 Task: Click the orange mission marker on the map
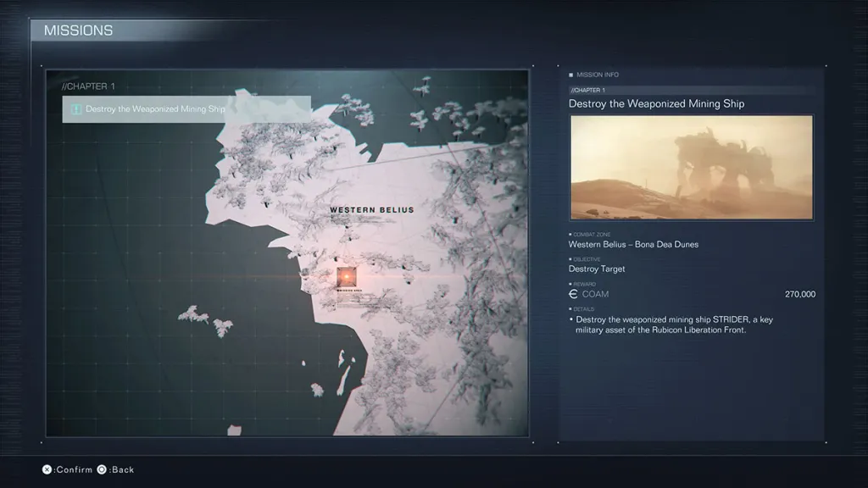coord(346,276)
